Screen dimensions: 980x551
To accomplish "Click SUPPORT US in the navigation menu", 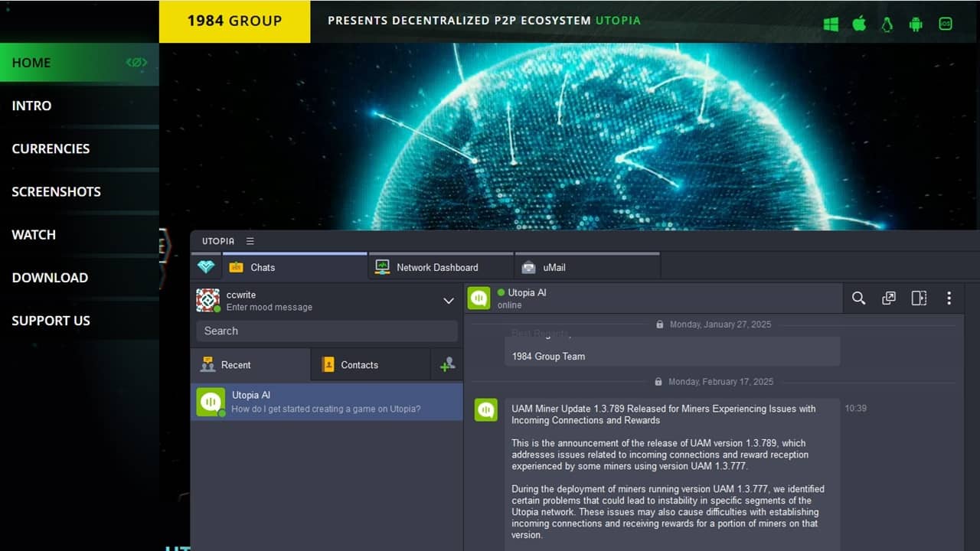I will pos(51,321).
